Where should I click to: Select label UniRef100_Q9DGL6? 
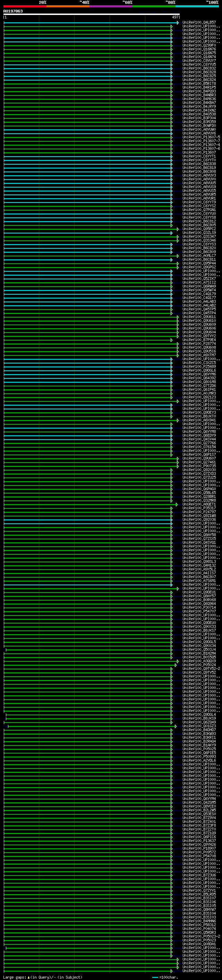click(199, 371)
